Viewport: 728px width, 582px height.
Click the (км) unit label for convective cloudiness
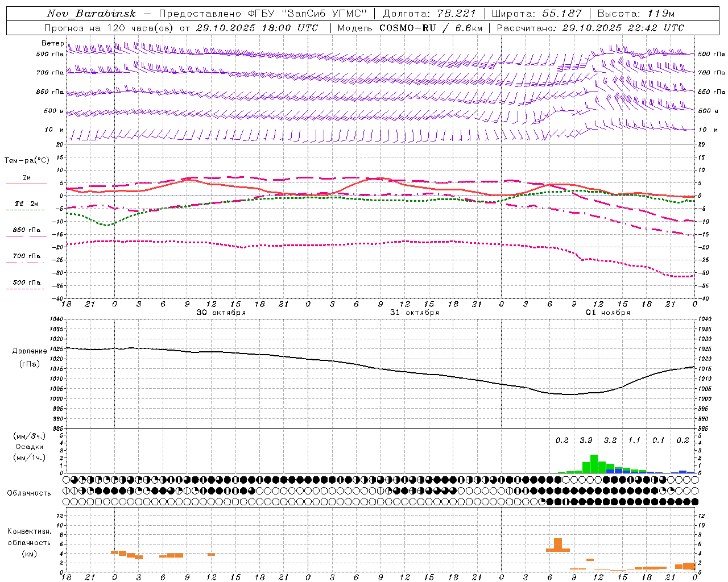(30, 554)
